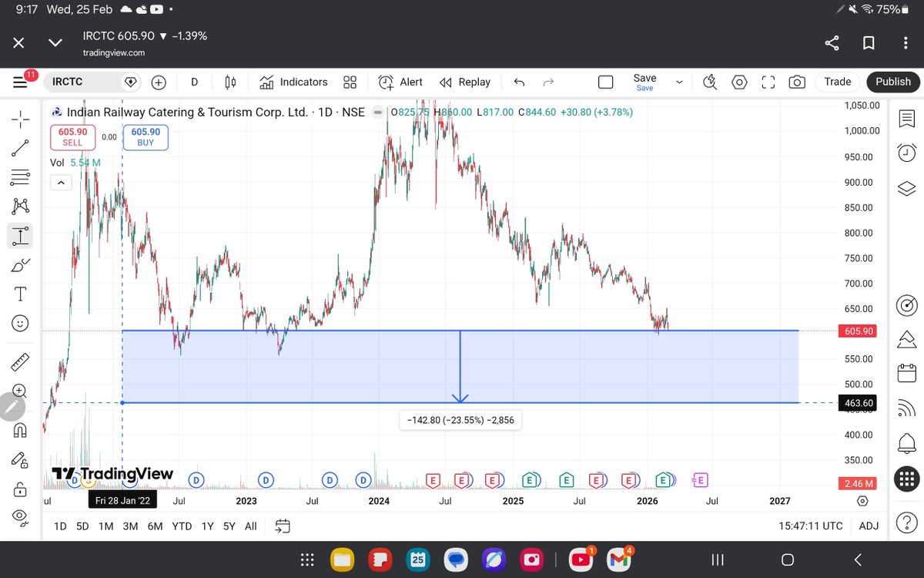Open the hamburger main menu
Image resolution: width=924 pixels, height=578 pixels.
pos(20,82)
